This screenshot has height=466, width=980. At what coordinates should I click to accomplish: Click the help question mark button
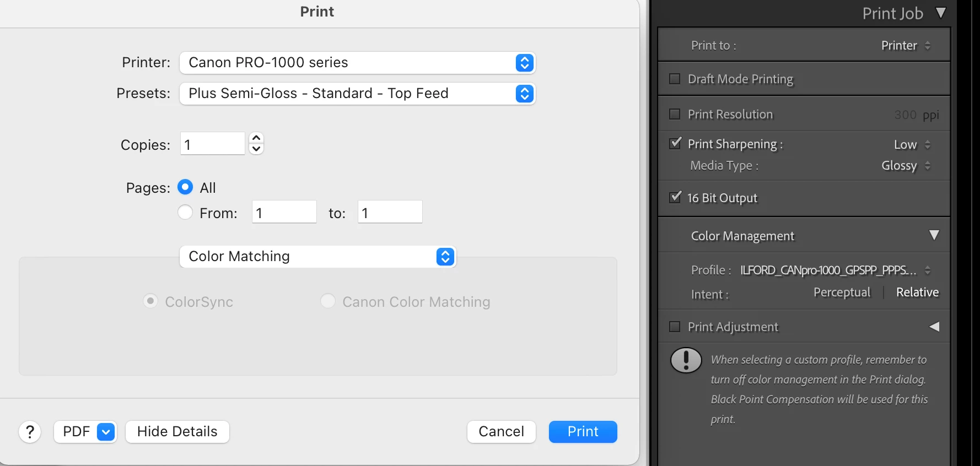(30, 432)
